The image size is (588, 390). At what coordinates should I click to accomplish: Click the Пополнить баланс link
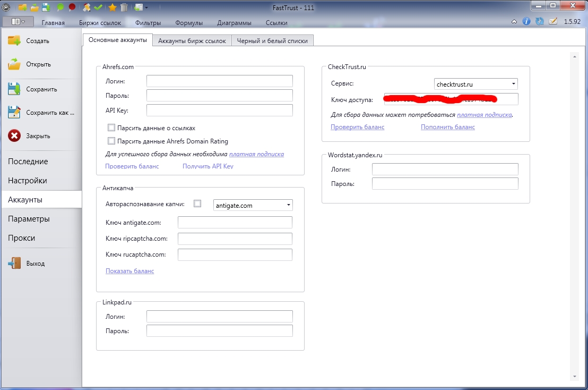pos(448,127)
